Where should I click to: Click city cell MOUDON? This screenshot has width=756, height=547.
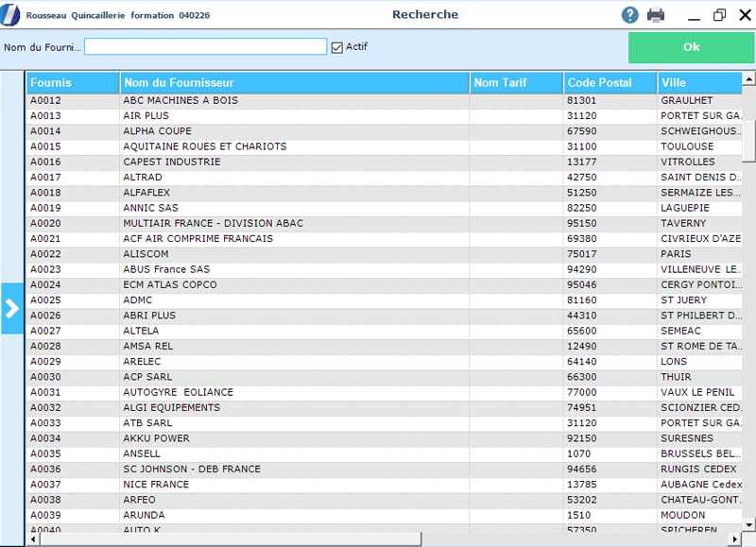(x=682, y=515)
